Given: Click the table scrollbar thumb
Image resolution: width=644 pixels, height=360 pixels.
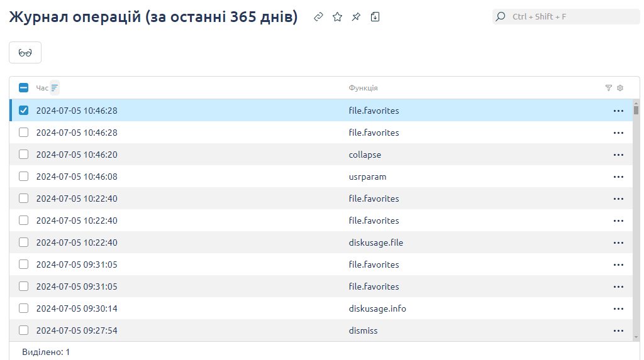Looking at the screenshot, I should tap(636, 110).
